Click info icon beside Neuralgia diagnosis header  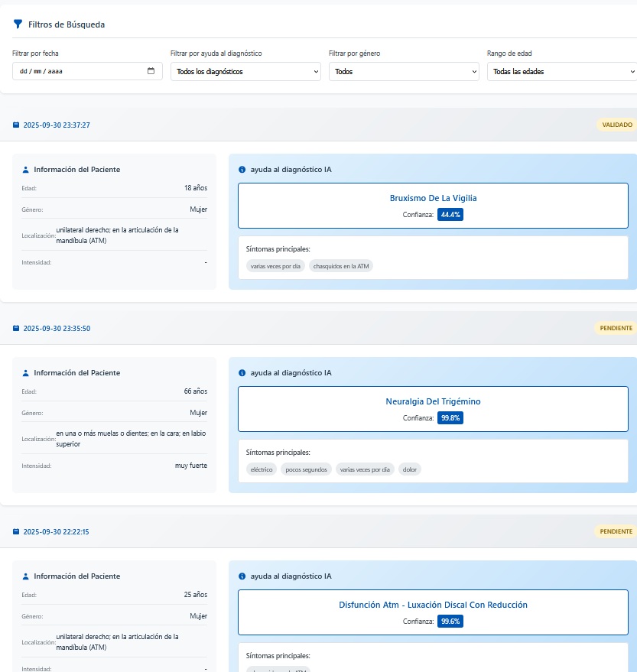(242, 373)
